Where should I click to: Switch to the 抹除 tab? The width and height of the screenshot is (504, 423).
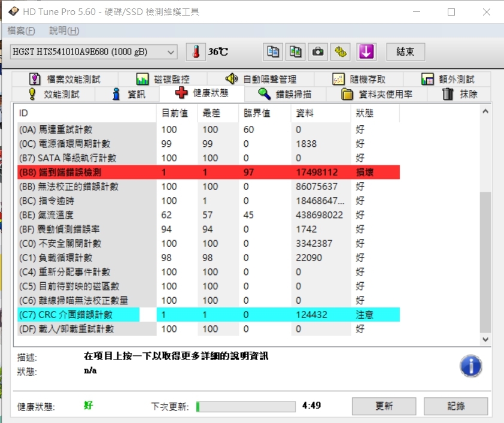pos(460,94)
